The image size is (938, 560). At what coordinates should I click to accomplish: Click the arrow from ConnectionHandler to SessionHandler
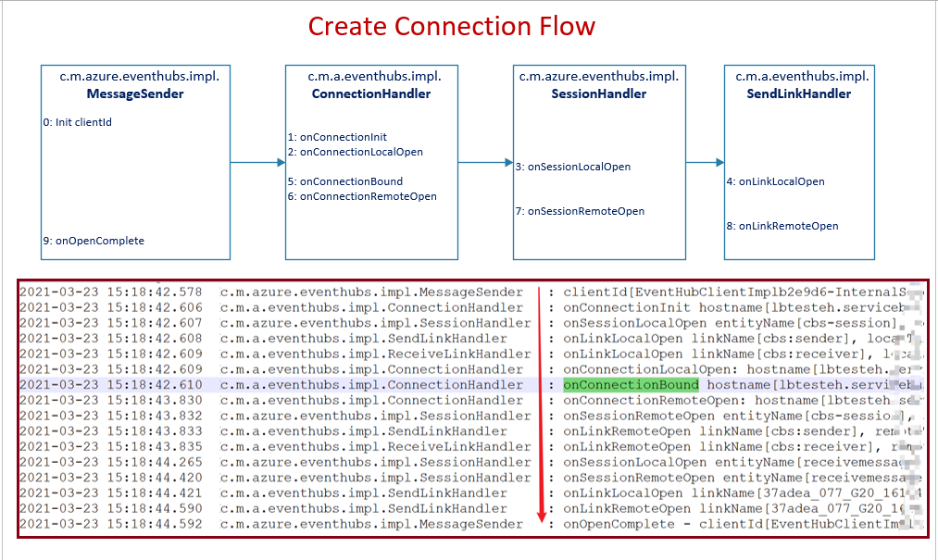(x=484, y=163)
